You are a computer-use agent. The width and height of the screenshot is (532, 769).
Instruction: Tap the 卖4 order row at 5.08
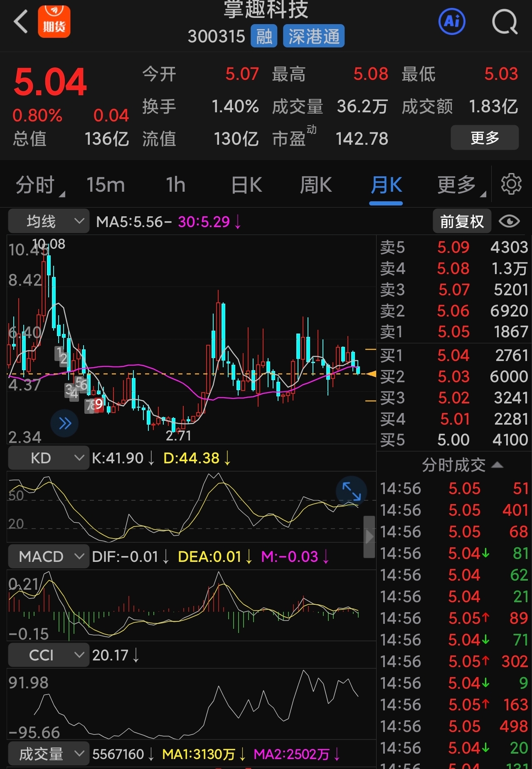(454, 268)
